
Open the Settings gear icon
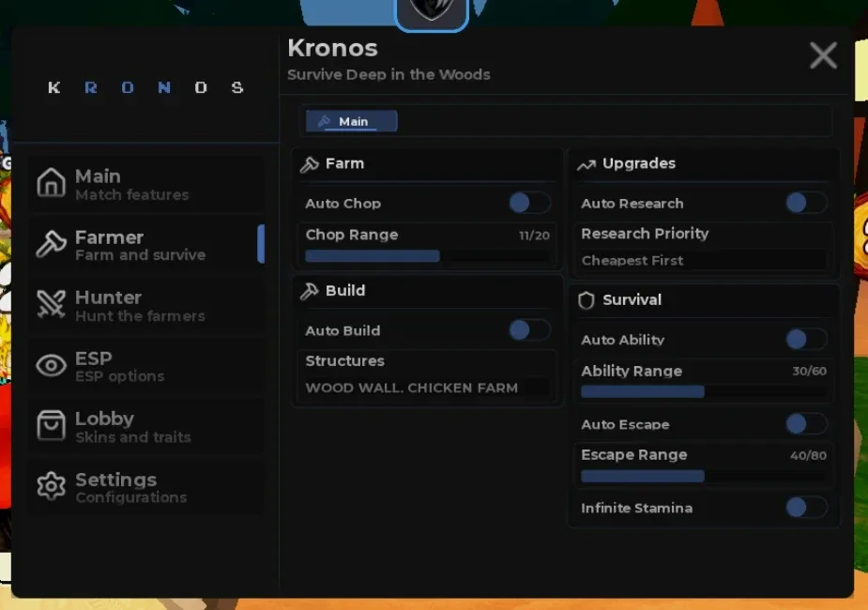(51, 486)
